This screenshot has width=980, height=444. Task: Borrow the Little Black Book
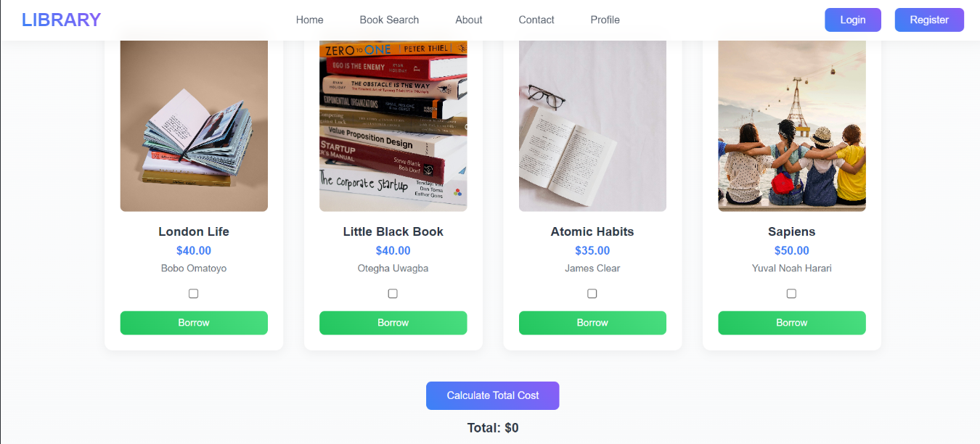[x=393, y=322]
